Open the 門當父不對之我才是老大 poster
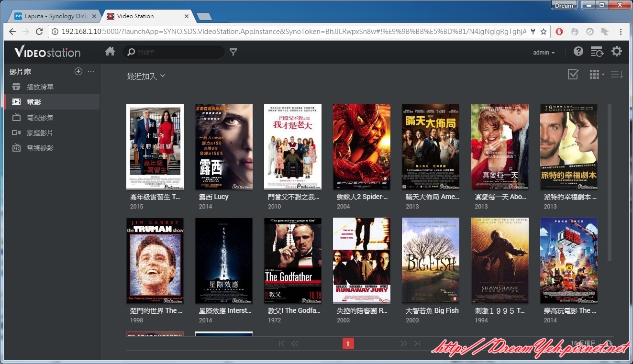 pos(293,146)
